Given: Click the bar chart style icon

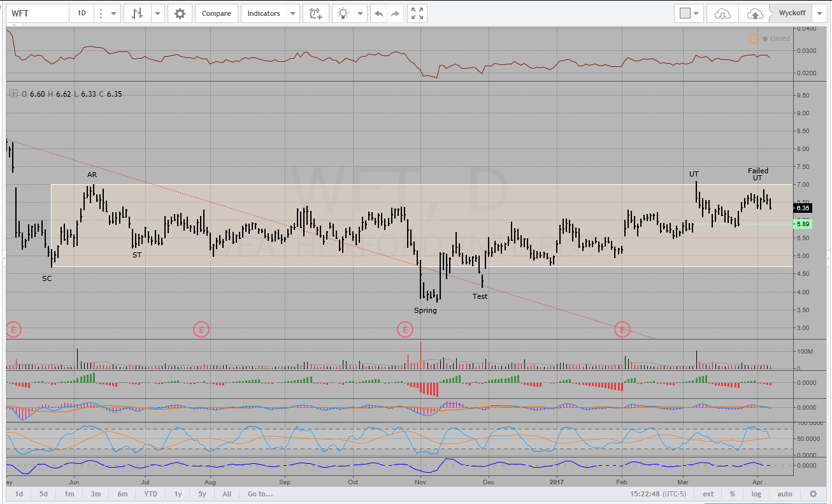Looking at the screenshot, I should pos(137,13).
